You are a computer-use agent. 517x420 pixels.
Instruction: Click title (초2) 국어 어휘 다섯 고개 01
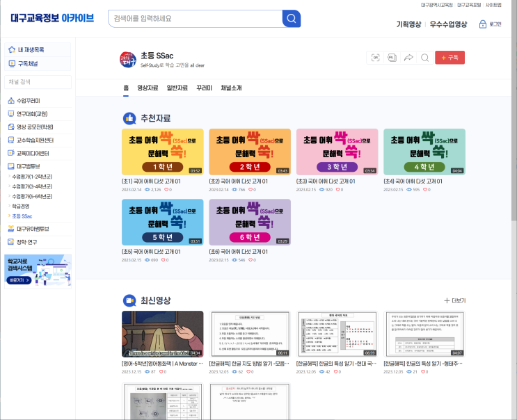click(x=239, y=181)
